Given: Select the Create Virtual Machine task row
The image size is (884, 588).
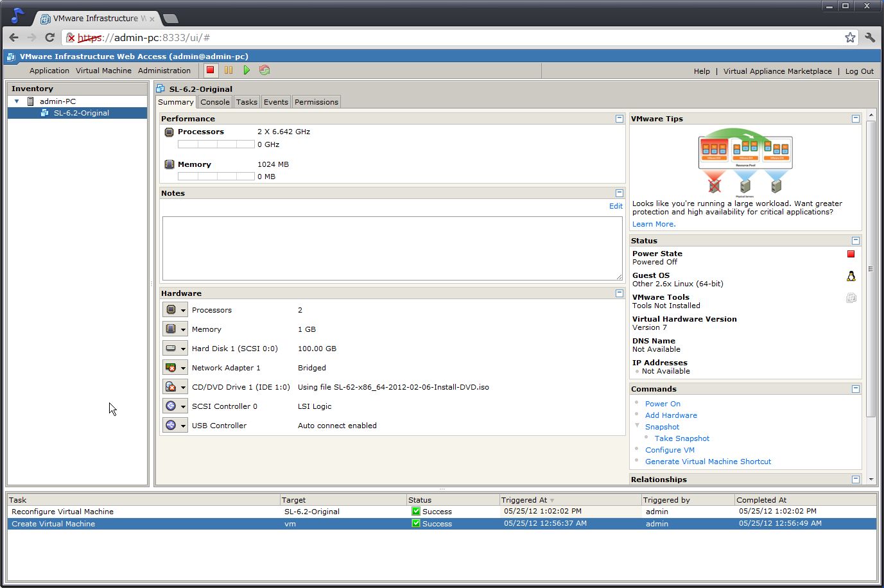Looking at the screenshot, I should tap(442, 524).
